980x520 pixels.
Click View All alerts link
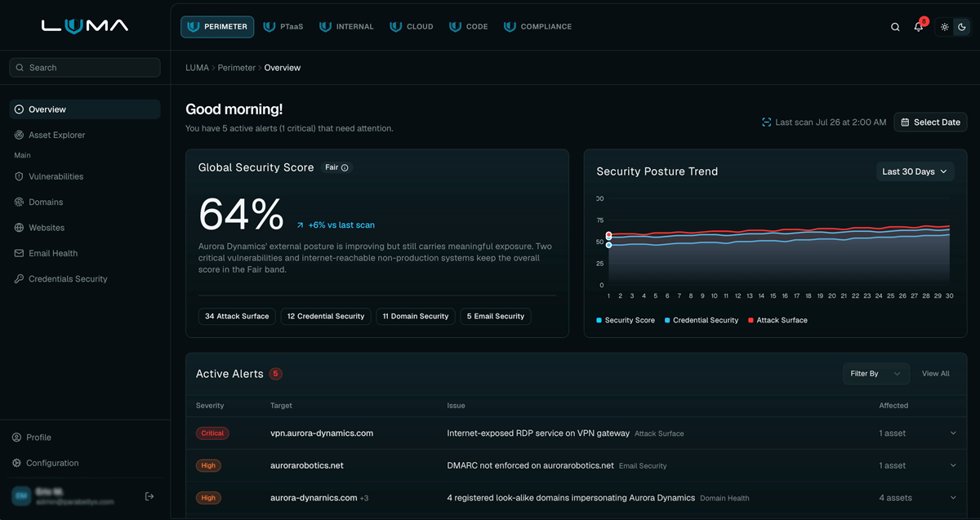(x=936, y=374)
